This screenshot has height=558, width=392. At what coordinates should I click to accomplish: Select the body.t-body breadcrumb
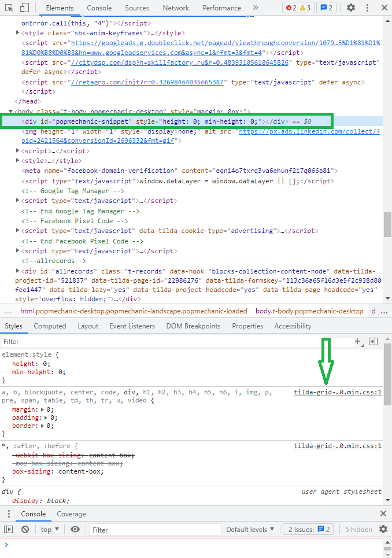click(x=309, y=311)
